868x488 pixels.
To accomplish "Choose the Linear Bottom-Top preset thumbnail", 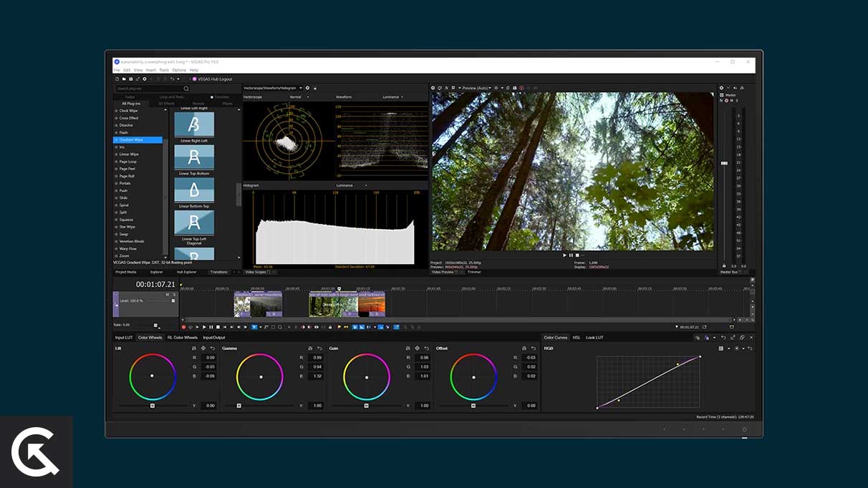I will coord(194,190).
